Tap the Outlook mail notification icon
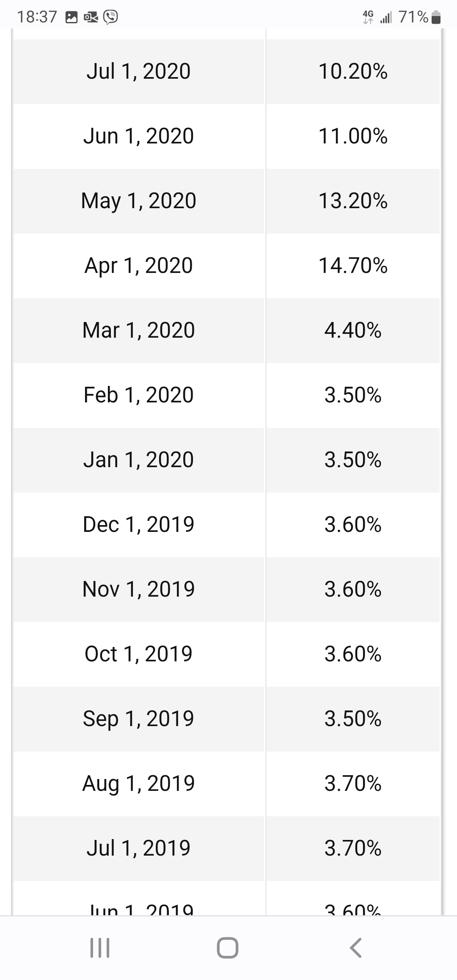The height and width of the screenshot is (980, 457). tap(91, 17)
